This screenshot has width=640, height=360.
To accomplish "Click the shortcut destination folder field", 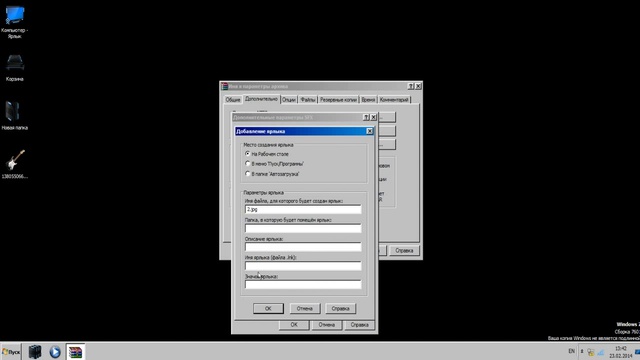I will [303, 228].
